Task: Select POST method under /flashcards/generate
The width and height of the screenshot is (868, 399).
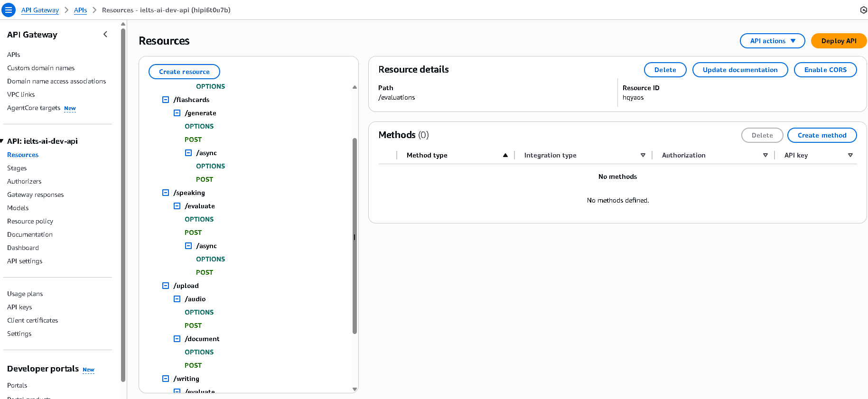Action: (193, 139)
